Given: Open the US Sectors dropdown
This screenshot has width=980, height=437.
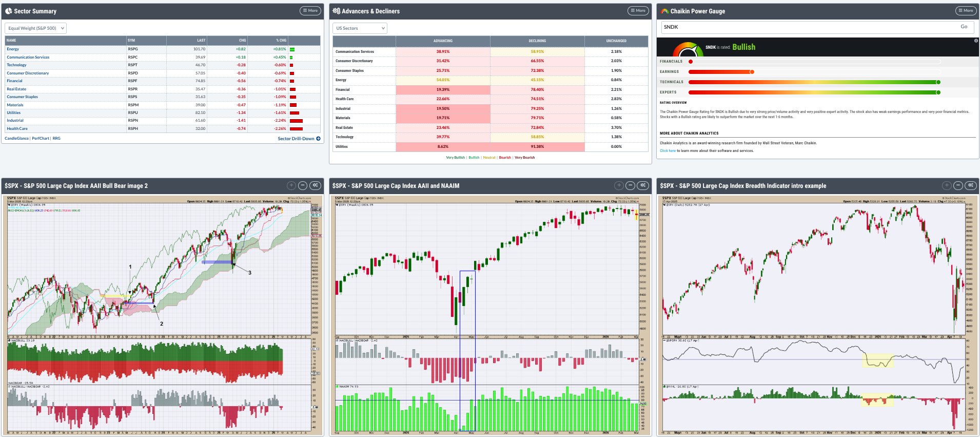Looking at the screenshot, I should point(360,28).
